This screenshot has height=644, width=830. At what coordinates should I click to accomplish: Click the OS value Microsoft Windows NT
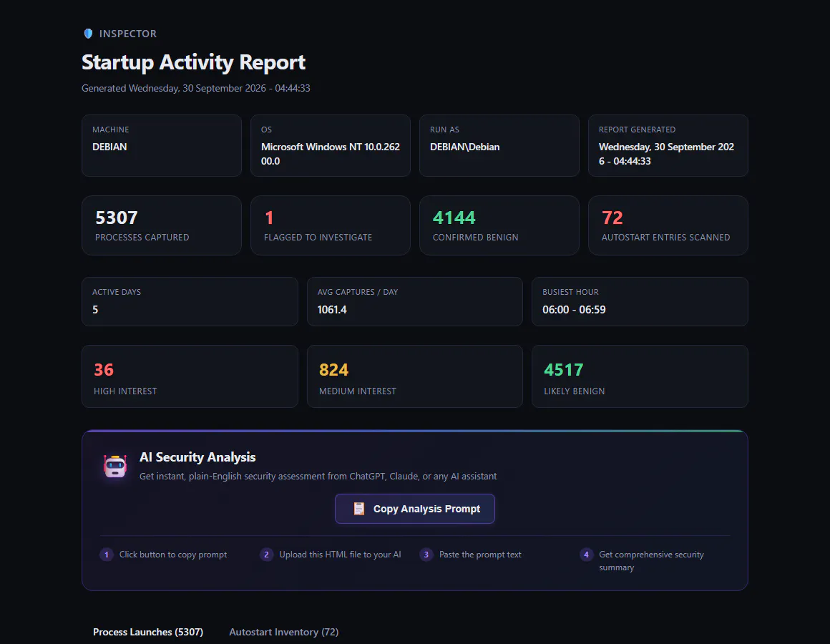(x=331, y=154)
